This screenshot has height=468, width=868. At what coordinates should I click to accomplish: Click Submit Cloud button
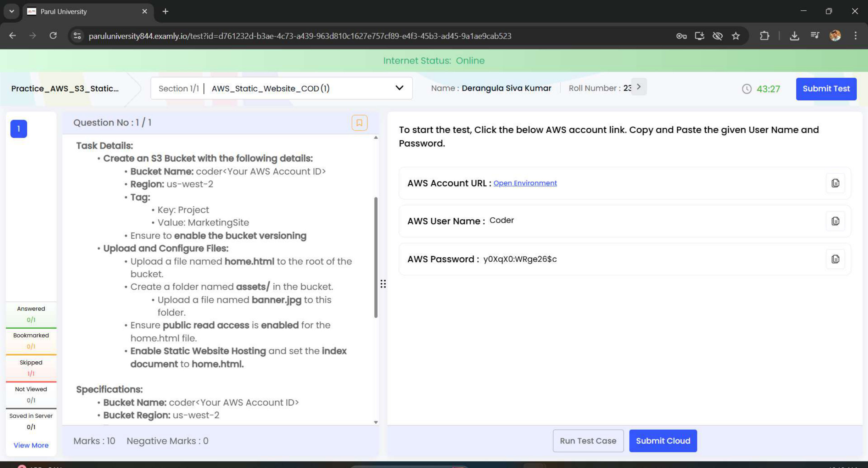click(x=663, y=441)
